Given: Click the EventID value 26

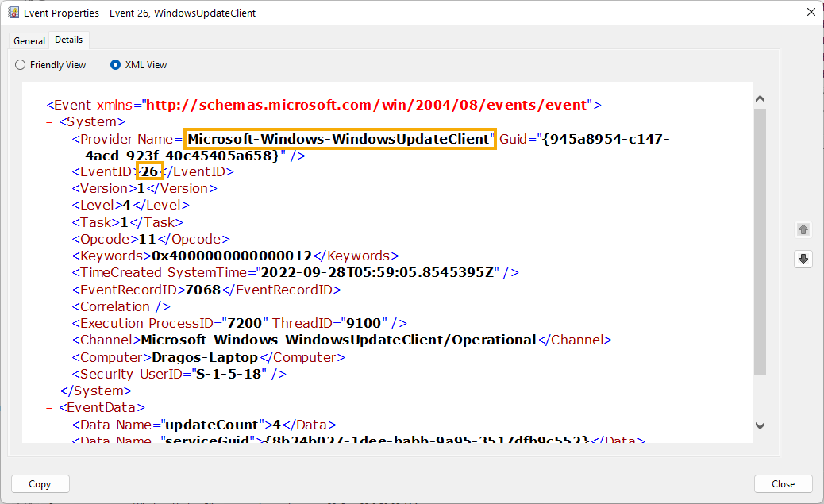Looking at the screenshot, I should tap(150, 172).
